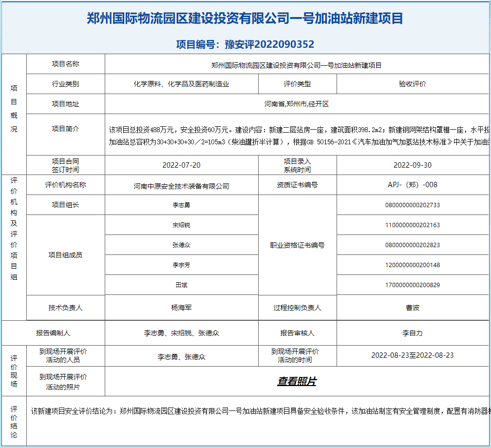
Task: Click the 职业资格证书编号 label
Action: pyautogui.click(x=298, y=245)
